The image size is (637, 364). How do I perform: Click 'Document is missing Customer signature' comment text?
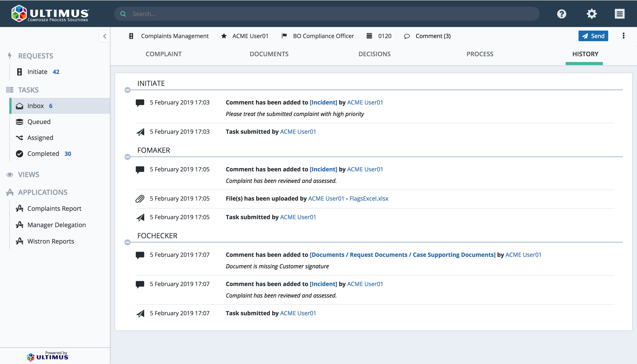point(277,266)
